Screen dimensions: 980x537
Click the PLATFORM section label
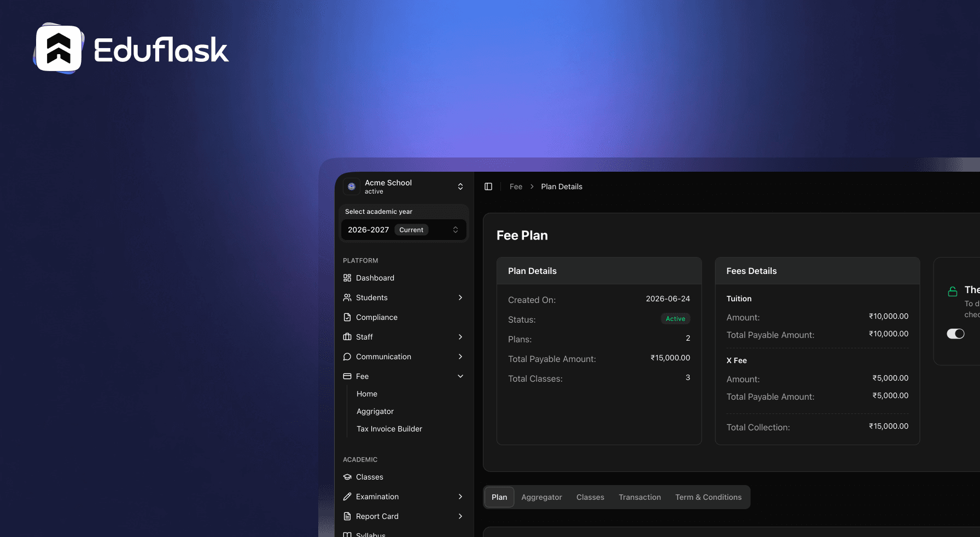(x=360, y=260)
